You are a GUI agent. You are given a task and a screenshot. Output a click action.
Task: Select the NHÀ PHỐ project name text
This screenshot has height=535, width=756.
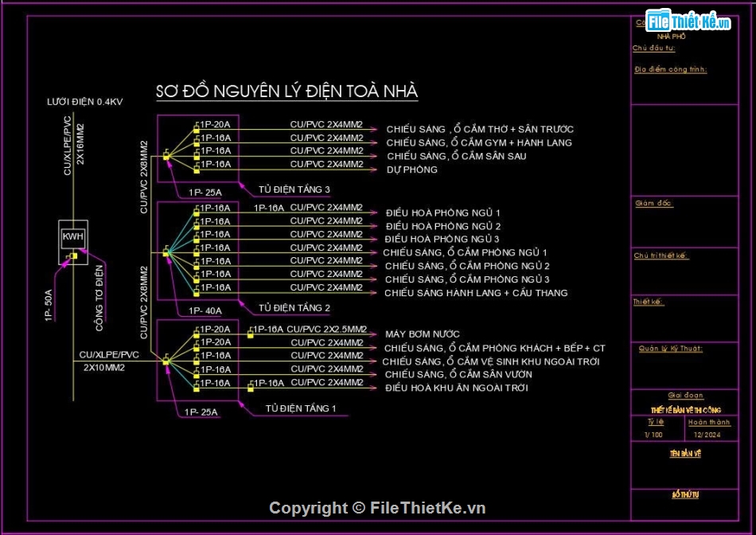671,36
